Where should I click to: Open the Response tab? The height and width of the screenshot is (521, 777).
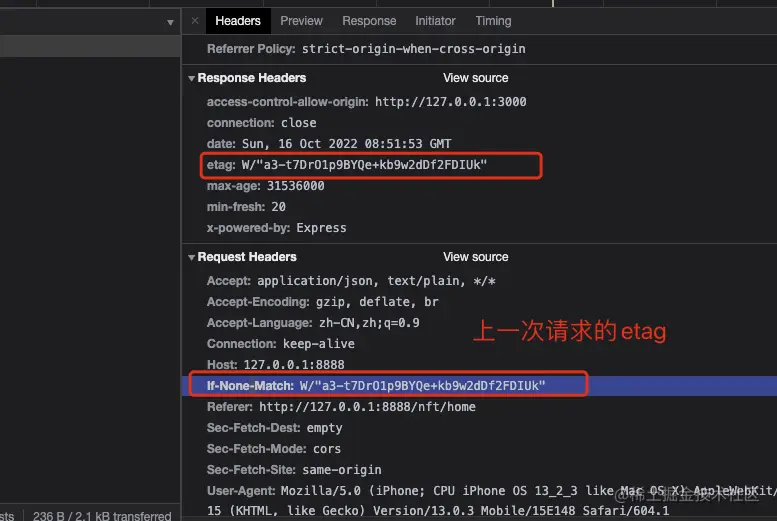click(369, 21)
